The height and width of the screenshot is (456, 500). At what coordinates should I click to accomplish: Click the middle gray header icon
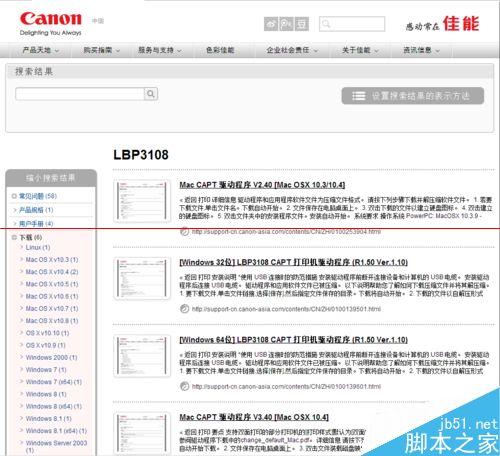(286, 24)
